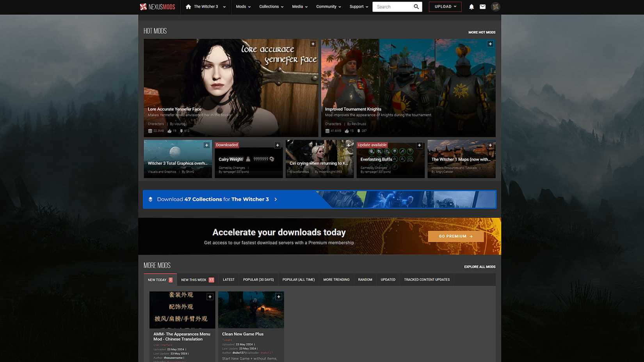644x362 pixels.
Task: Toggle tracking on Clean New Game Plus
Action: point(278,297)
